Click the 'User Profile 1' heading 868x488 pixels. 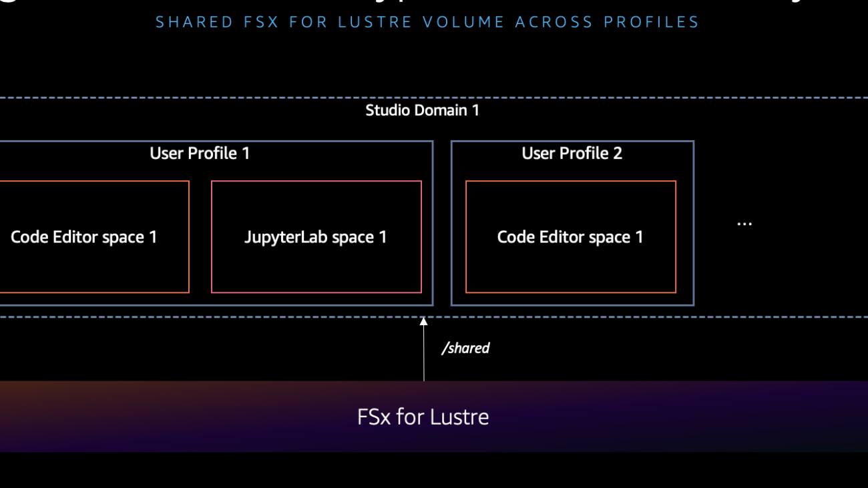[200, 154]
